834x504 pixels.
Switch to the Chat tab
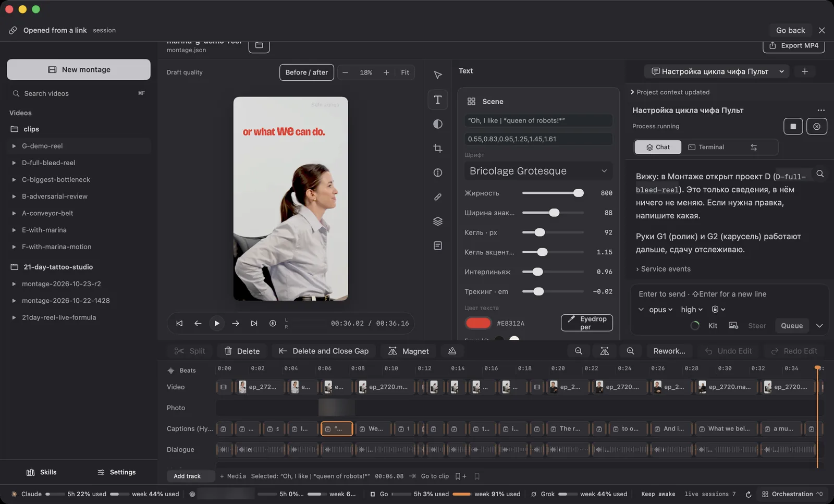(658, 147)
